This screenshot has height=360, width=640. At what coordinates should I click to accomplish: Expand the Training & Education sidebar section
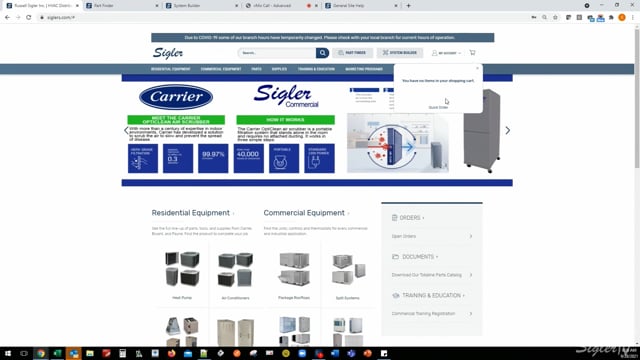pyautogui.click(x=428, y=296)
